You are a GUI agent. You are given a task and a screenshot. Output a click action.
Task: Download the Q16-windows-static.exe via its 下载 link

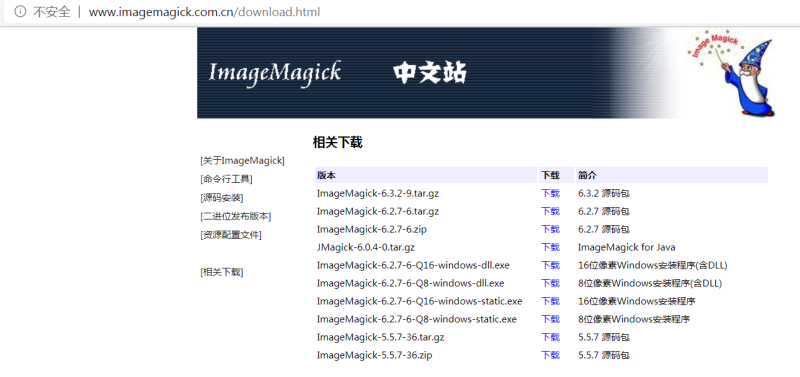[x=551, y=301]
